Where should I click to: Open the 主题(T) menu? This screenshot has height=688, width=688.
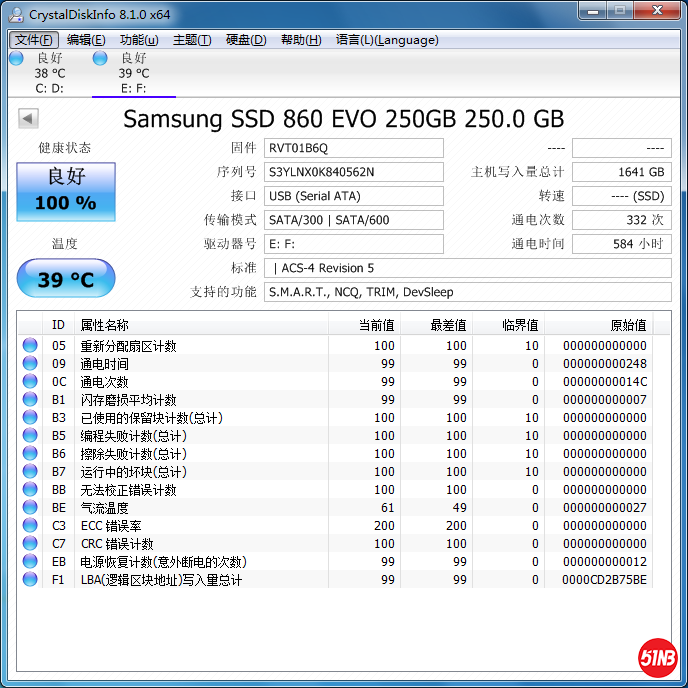point(192,40)
